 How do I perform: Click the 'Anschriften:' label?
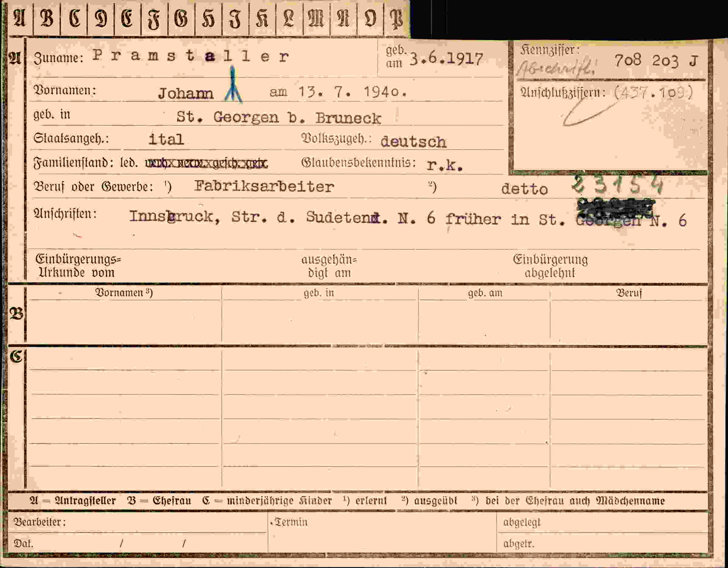click(65, 214)
